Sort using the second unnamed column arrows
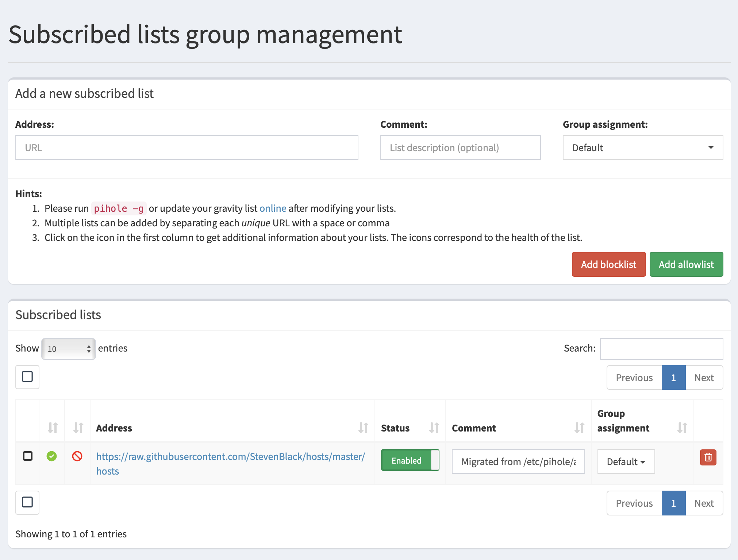 click(77, 428)
